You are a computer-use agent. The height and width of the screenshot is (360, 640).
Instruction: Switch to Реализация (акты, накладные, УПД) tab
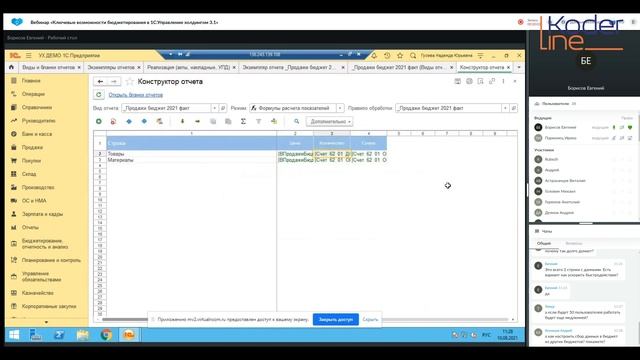coord(188,67)
